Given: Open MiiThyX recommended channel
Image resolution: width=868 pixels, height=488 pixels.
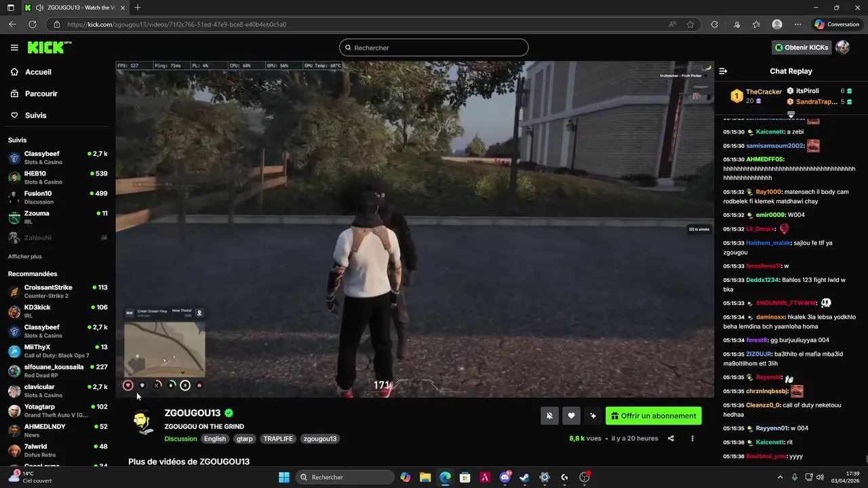Looking at the screenshot, I should (58, 351).
